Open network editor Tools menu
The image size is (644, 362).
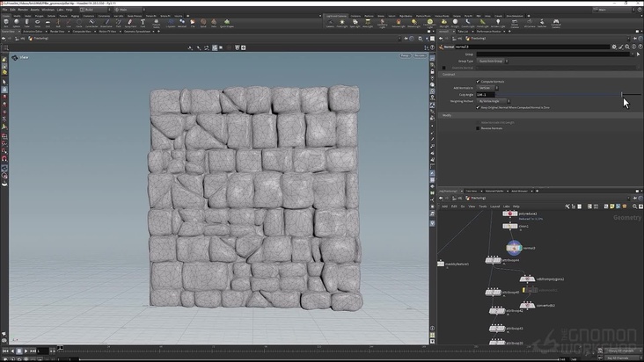coord(483,206)
